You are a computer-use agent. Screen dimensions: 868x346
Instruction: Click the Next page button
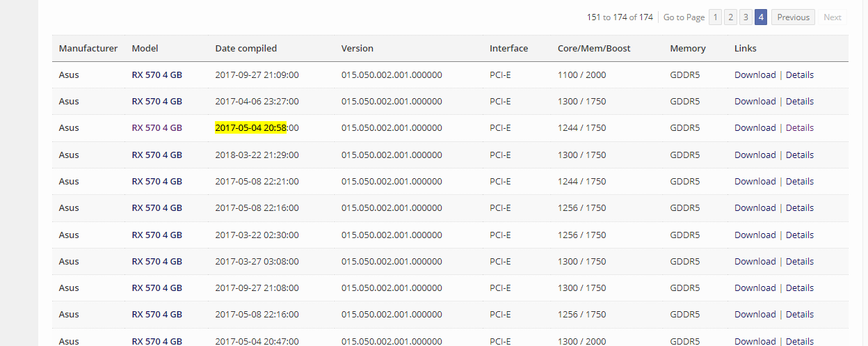832,17
